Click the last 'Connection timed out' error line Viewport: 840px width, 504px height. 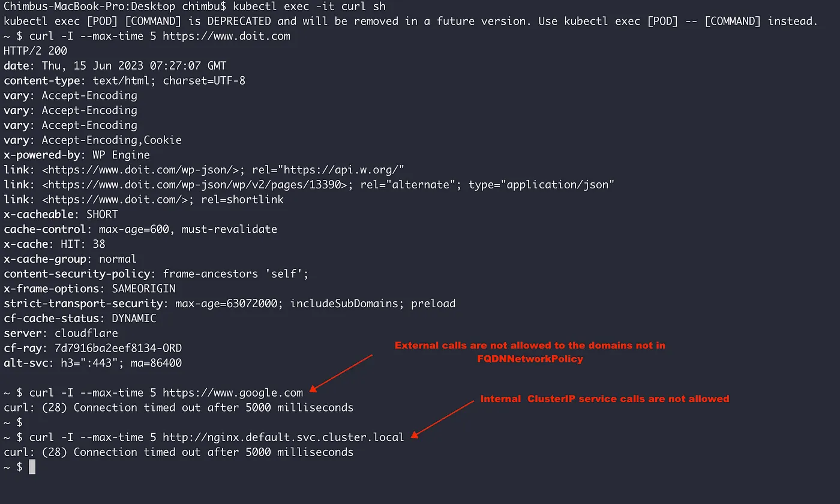coord(178,452)
